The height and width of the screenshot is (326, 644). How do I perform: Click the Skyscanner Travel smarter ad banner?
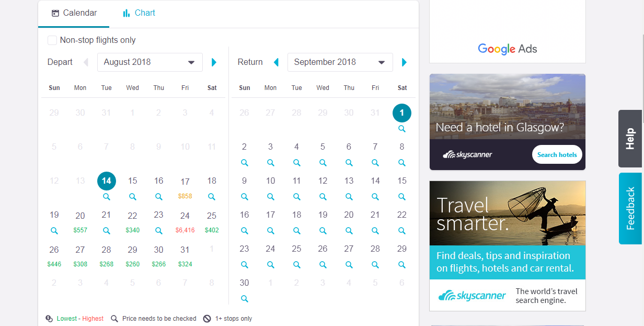click(507, 245)
